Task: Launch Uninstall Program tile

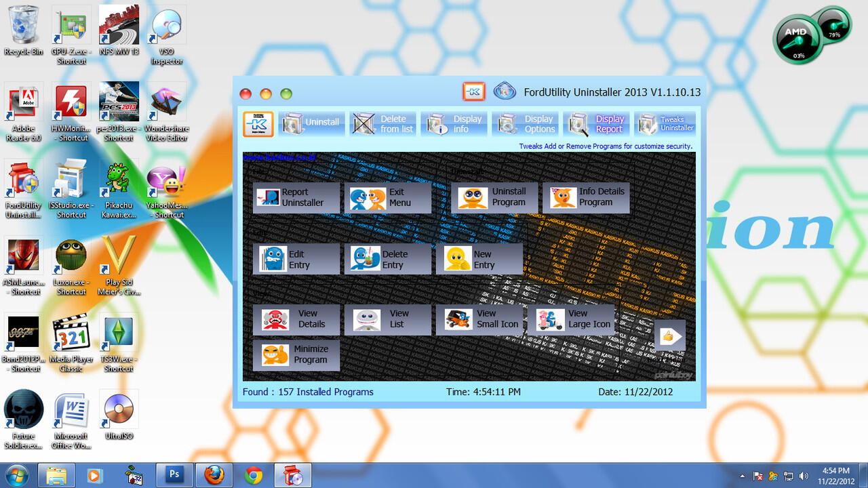Action: point(494,197)
